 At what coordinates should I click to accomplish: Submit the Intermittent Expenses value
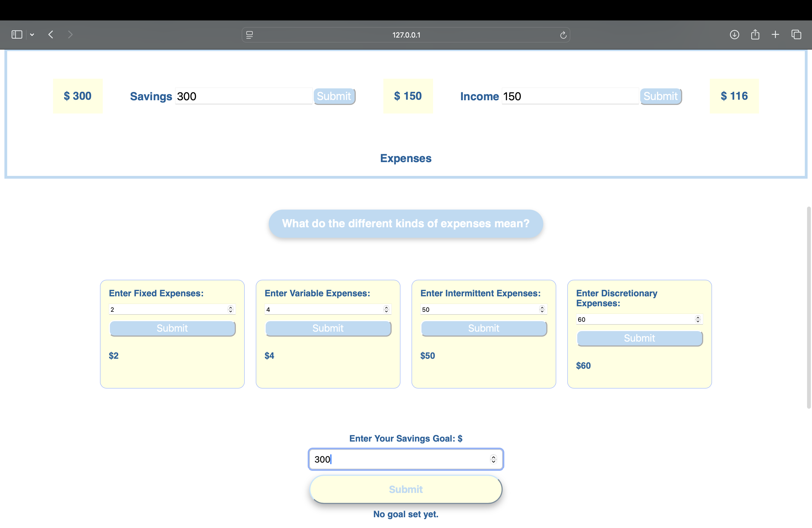(x=483, y=328)
